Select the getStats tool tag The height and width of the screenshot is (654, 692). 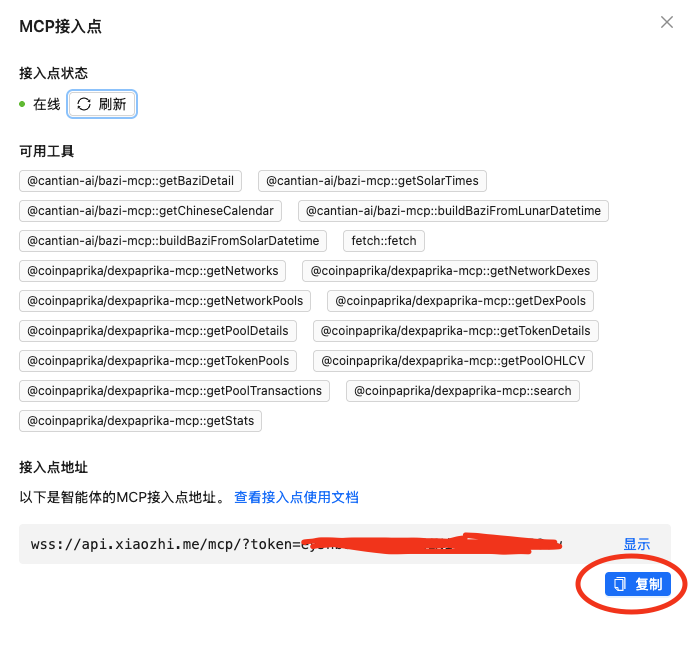click(140, 421)
